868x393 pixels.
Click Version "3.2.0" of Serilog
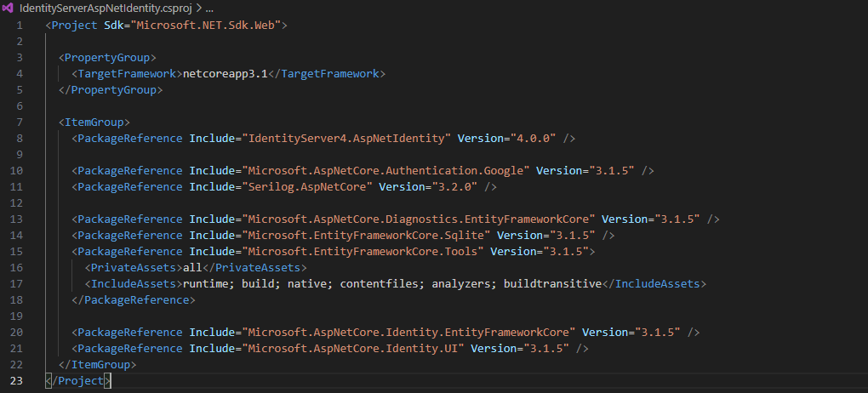click(x=454, y=186)
